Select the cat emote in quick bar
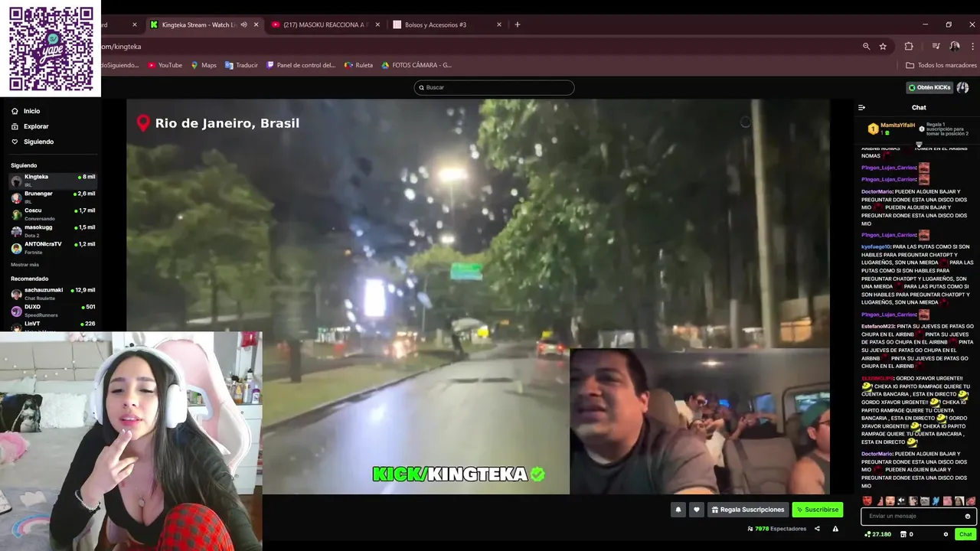The height and width of the screenshot is (551, 980). pyautogui.click(x=925, y=501)
